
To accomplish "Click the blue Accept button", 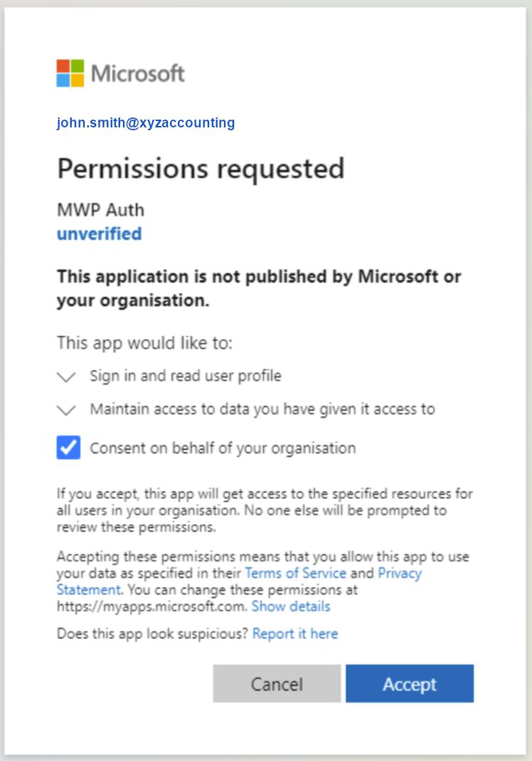I will [x=410, y=683].
